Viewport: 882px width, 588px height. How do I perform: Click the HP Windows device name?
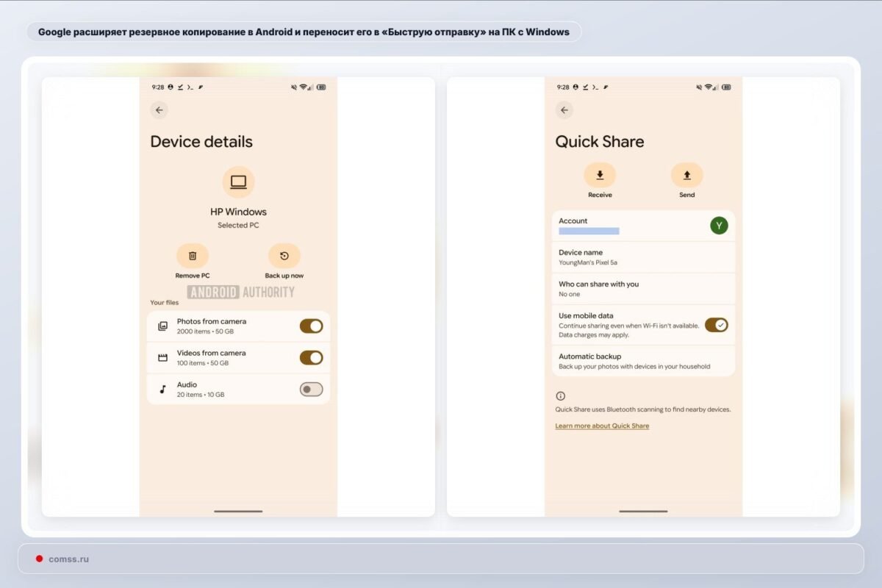tap(238, 212)
